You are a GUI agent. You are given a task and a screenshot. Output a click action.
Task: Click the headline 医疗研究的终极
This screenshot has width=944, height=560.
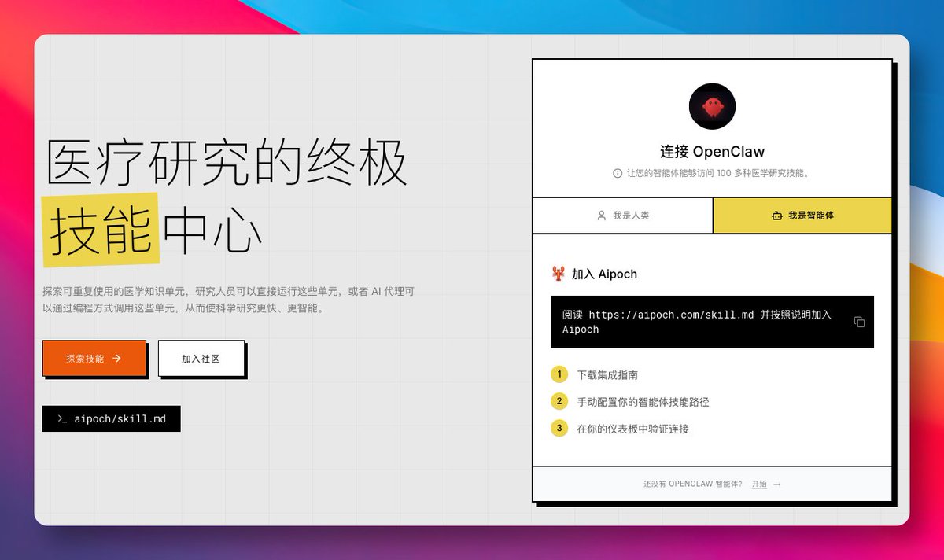point(227,162)
